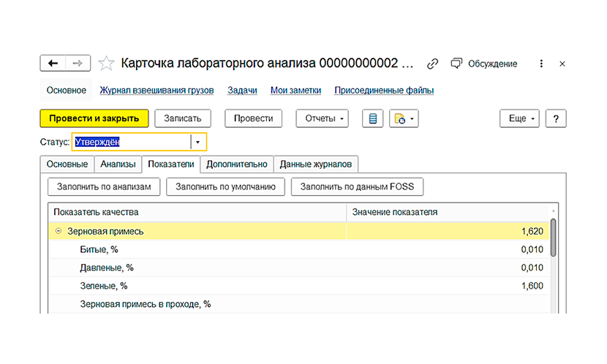Image resolution: width=607 pixels, height=364 pixels.
Task: Click the Значение показателя column header
Action: 448,213
